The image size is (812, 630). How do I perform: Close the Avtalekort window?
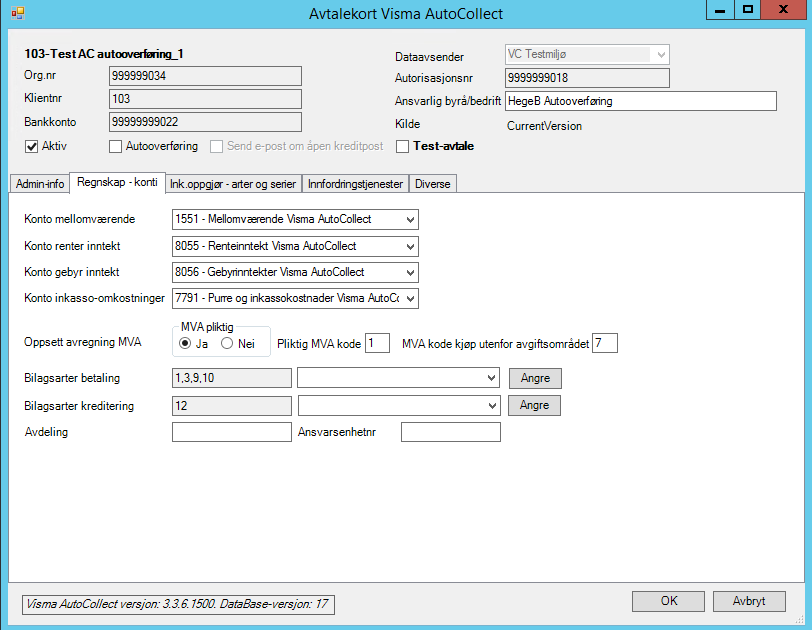783,10
